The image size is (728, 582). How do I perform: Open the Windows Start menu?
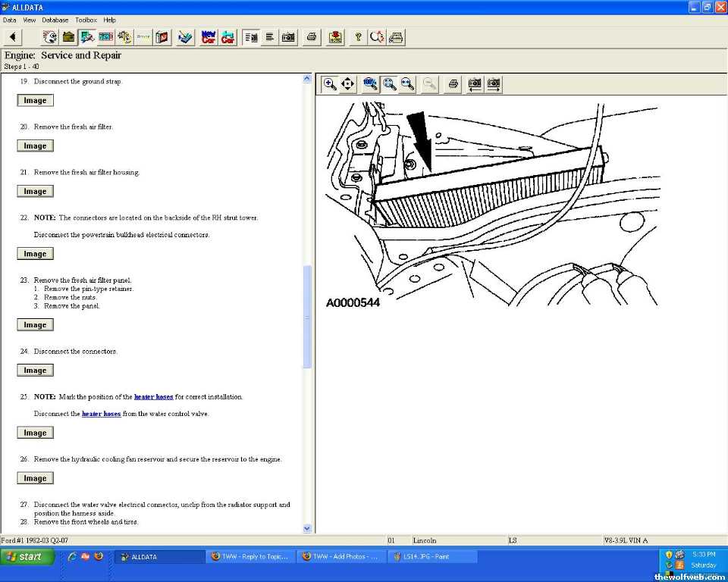click(x=27, y=557)
